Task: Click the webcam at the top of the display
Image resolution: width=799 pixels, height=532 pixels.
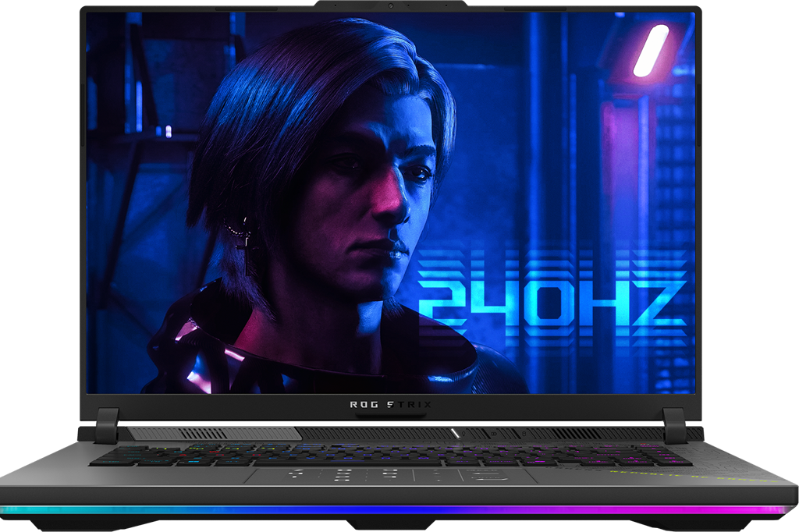Action: [x=391, y=5]
